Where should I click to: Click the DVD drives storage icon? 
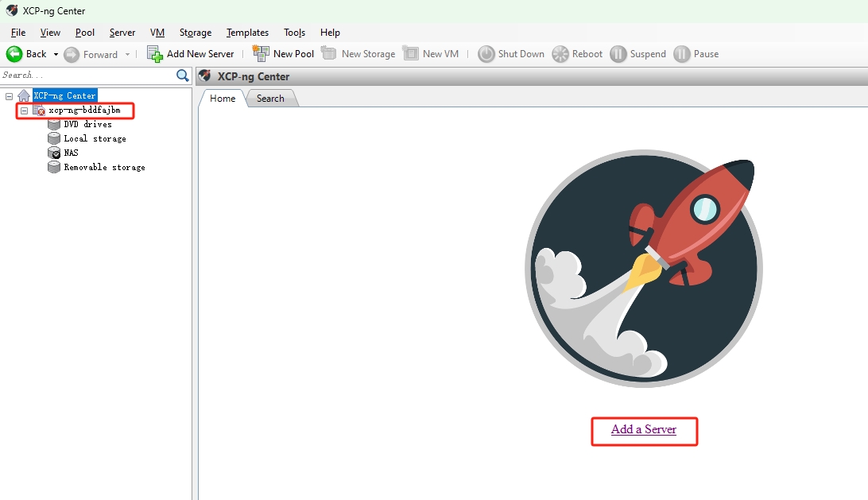pyautogui.click(x=54, y=125)
